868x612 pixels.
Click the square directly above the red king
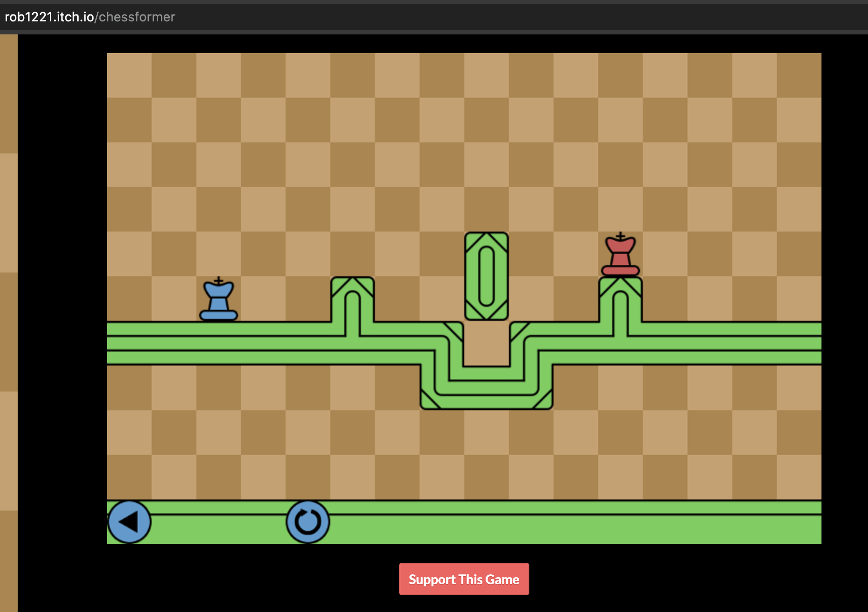tap(621, 209)
